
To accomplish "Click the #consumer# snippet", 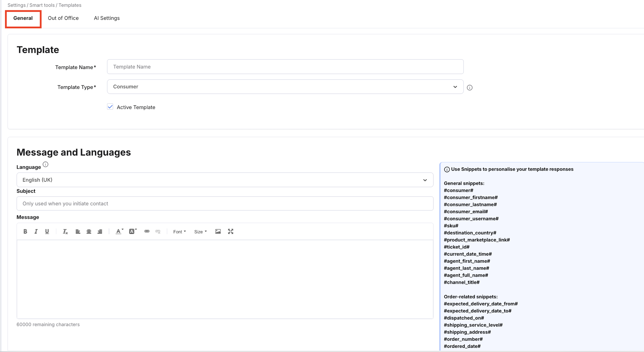I will point(459,190).
